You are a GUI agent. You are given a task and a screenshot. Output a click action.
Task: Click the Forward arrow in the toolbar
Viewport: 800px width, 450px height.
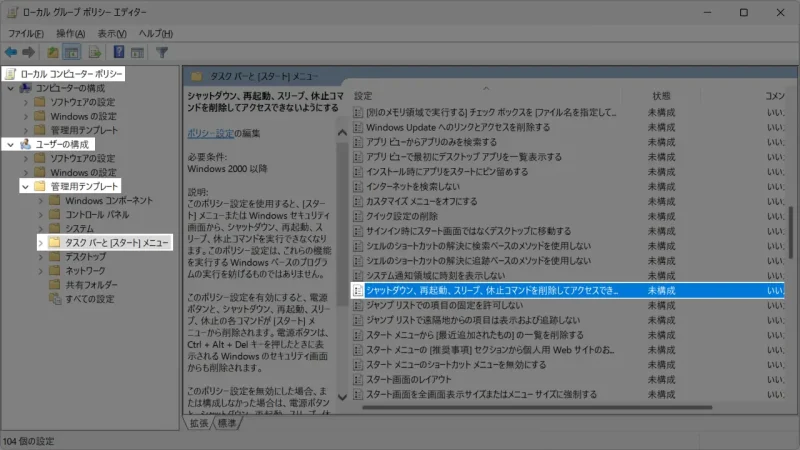29,52
